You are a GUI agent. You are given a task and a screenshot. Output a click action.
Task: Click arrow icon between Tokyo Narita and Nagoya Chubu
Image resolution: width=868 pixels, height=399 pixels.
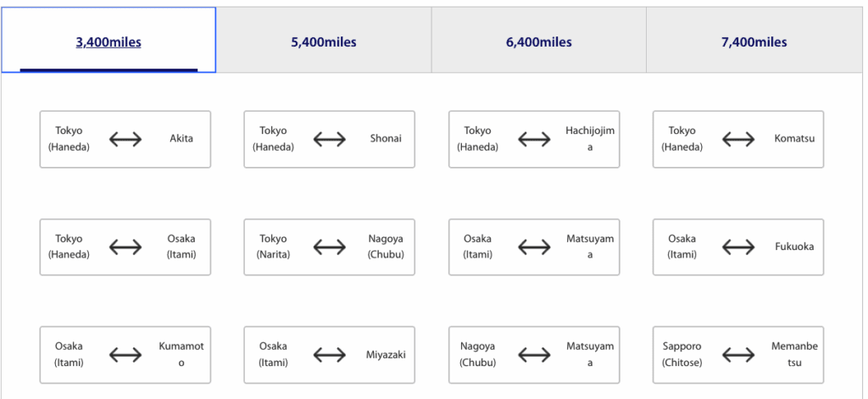pos(330,247)
